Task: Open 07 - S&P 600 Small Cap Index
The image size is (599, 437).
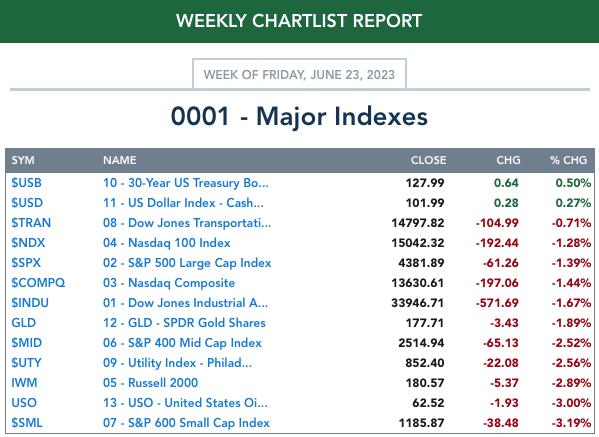Action: click(x=186, y=423)
